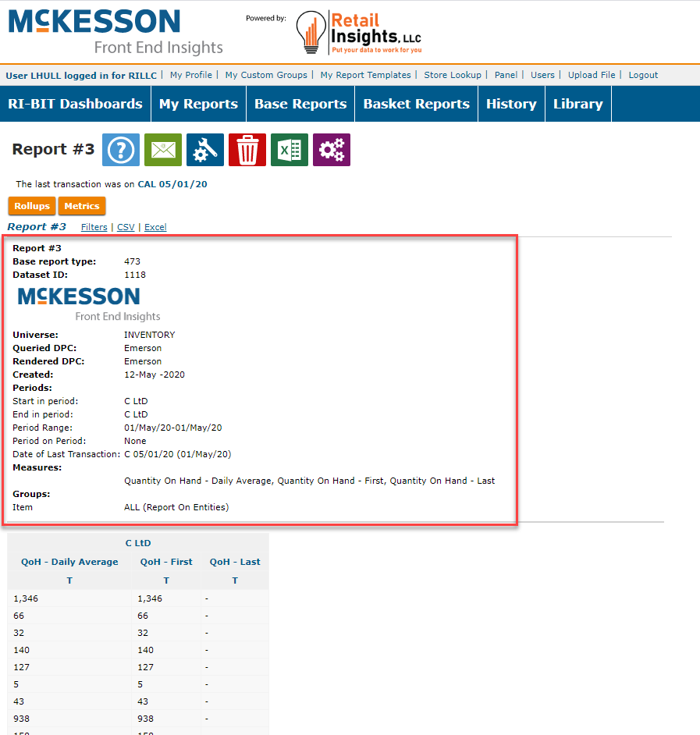Open the RI-BIT Dashboards menu
This screenshot has height=735, width=700.
(75, 104)
